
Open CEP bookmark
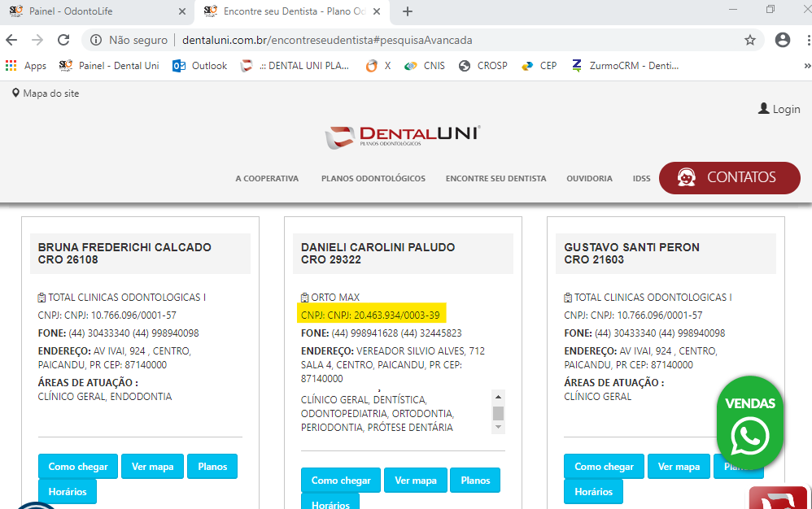coord(539,66)
